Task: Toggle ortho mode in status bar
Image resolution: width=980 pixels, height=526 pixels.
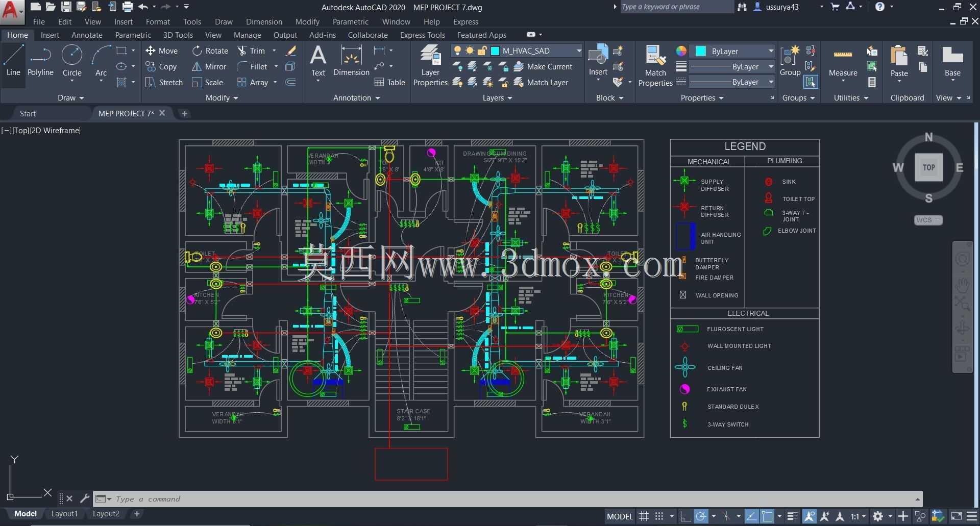Action: point(685,516)
